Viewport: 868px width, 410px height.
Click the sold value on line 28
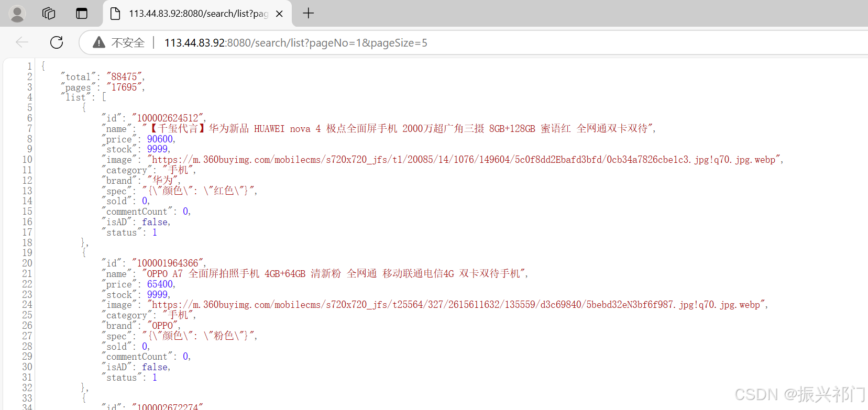[145, 347]
